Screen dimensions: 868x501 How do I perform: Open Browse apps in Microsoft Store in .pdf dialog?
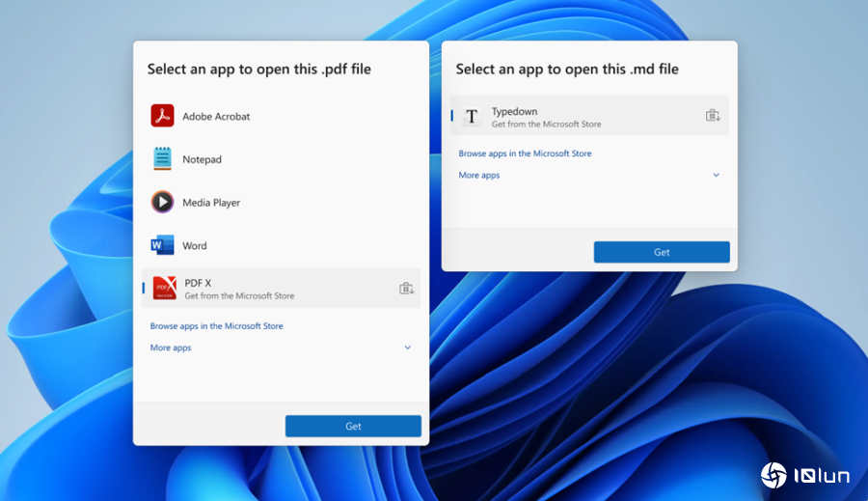(x=216, y=326)
